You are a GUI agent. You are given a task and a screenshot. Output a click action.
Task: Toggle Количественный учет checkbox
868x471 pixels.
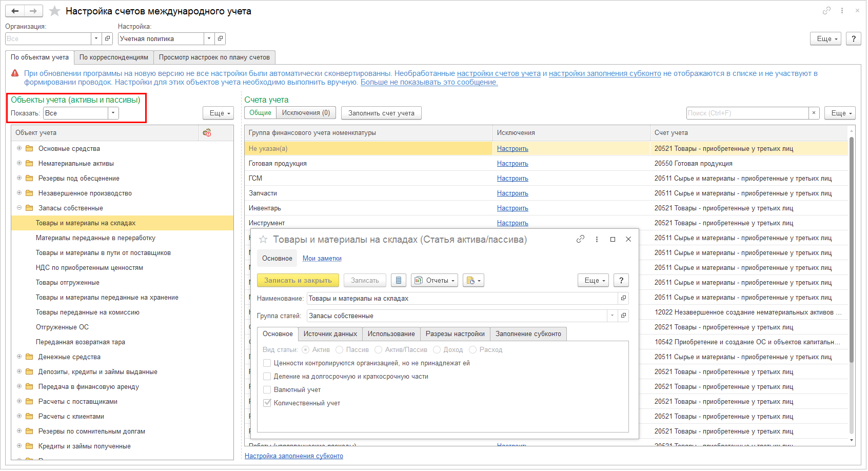(x=267, y=403)
